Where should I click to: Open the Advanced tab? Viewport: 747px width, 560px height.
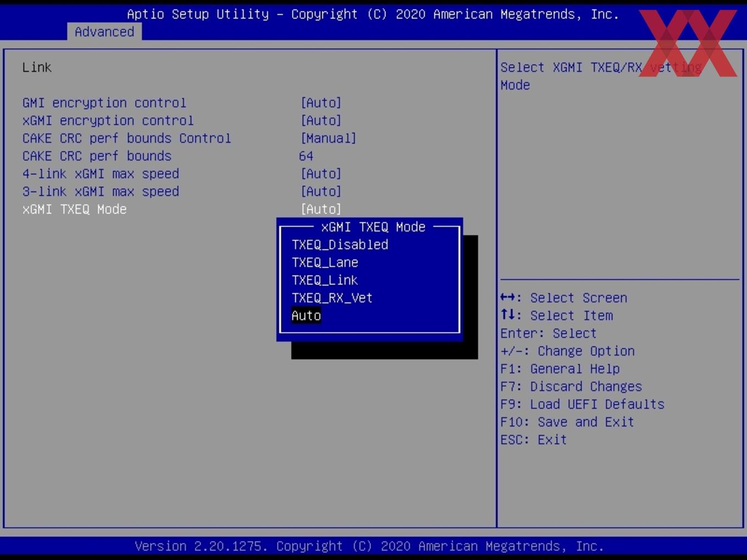click(104, 32)
